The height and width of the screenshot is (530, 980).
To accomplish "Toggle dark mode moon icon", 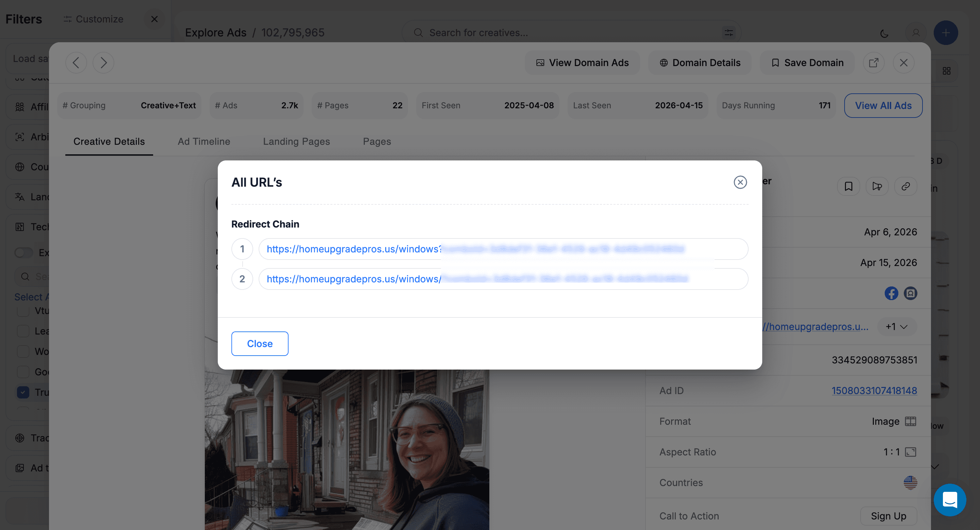I will pos(884,33).
